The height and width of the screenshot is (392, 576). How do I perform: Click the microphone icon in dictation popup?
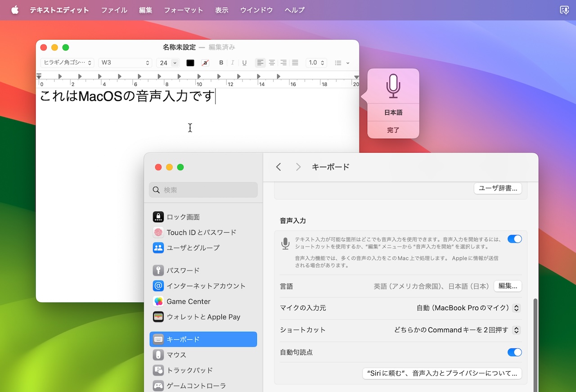393,86
